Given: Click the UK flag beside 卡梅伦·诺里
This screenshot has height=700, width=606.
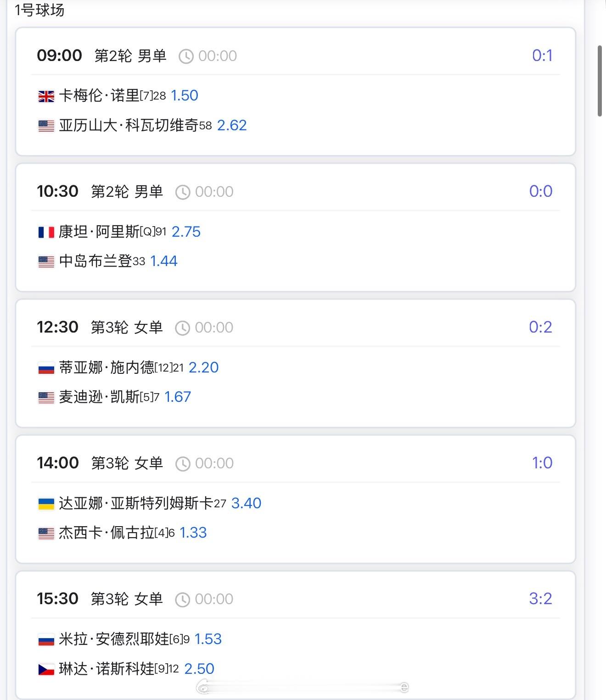Looking at the screenshot, I should [46, 96].
